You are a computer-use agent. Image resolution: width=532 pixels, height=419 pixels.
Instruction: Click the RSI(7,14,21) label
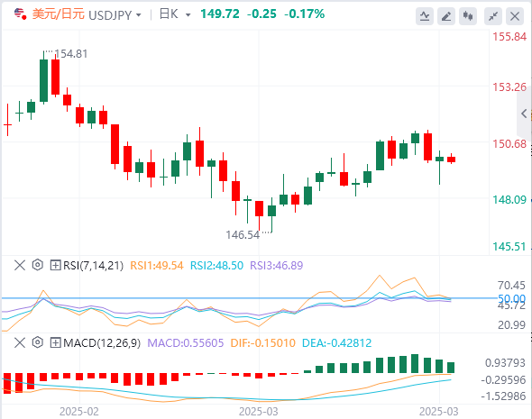[x=93, y=265]
